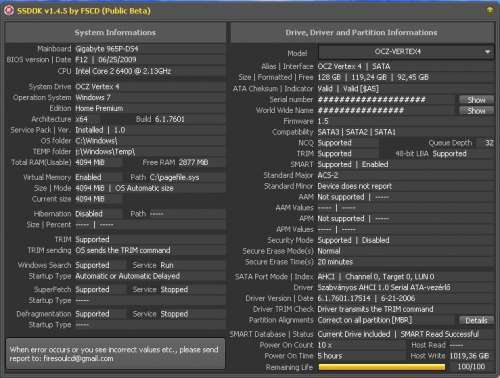Screen dimensions: 500x378
Task: Click AAM value Not supported
Action: tap(341, 197)
